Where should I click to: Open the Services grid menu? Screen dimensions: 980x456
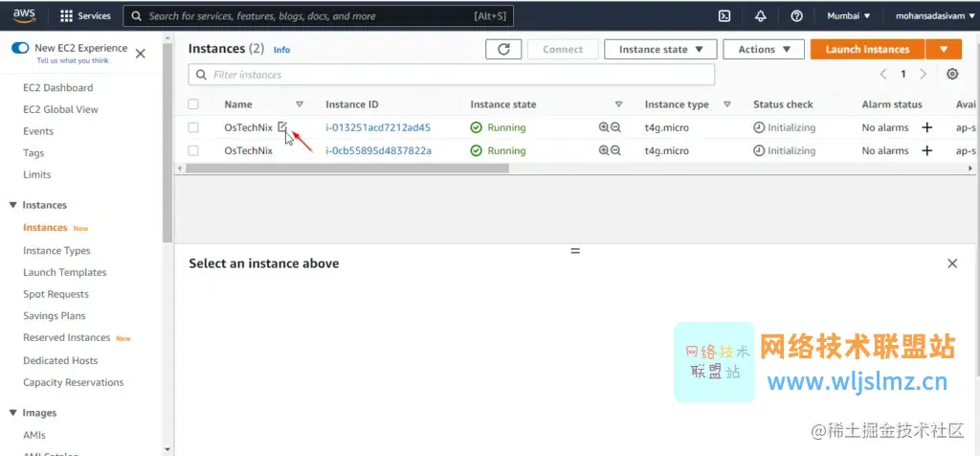pos(85,15)
